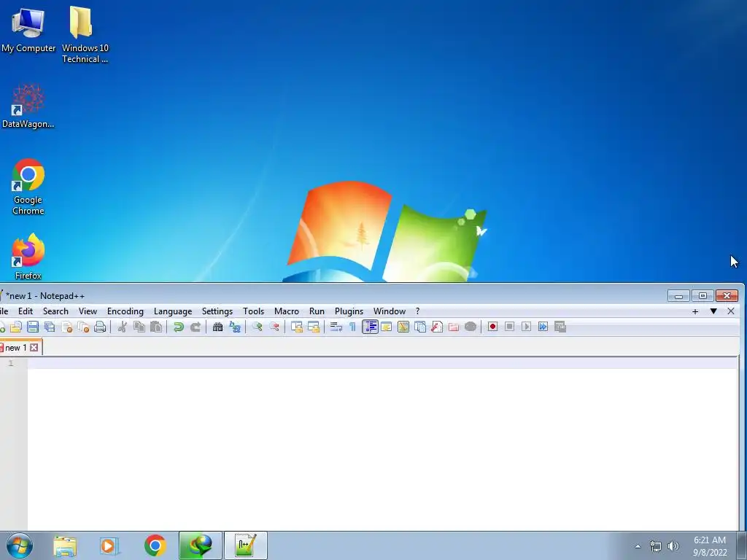Image resolution: width=747 pixels, height=560 pixels.
Task: Stop macro recording toolbar icon
Action: [509, 327]
